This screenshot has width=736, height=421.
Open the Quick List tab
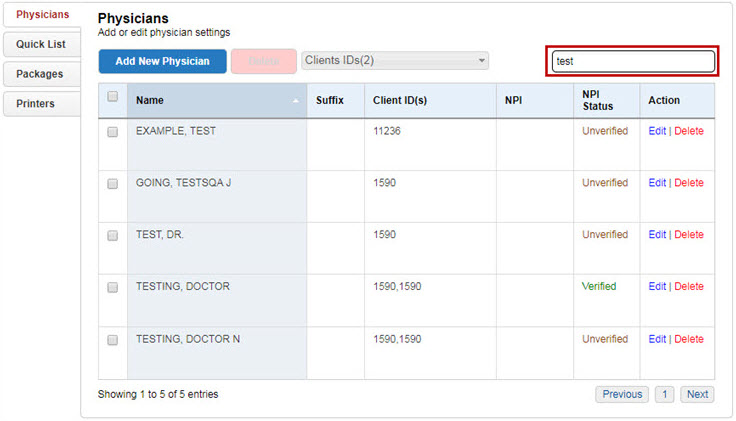click(41, 44)
